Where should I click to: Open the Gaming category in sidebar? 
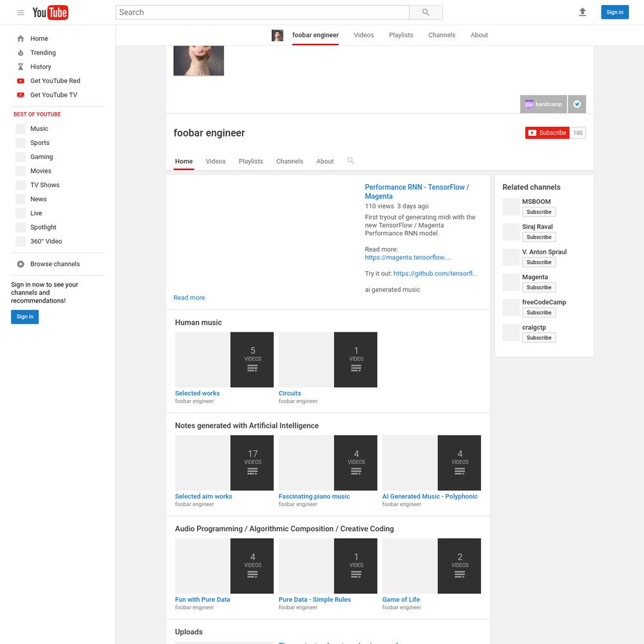[x=41, y=157]
